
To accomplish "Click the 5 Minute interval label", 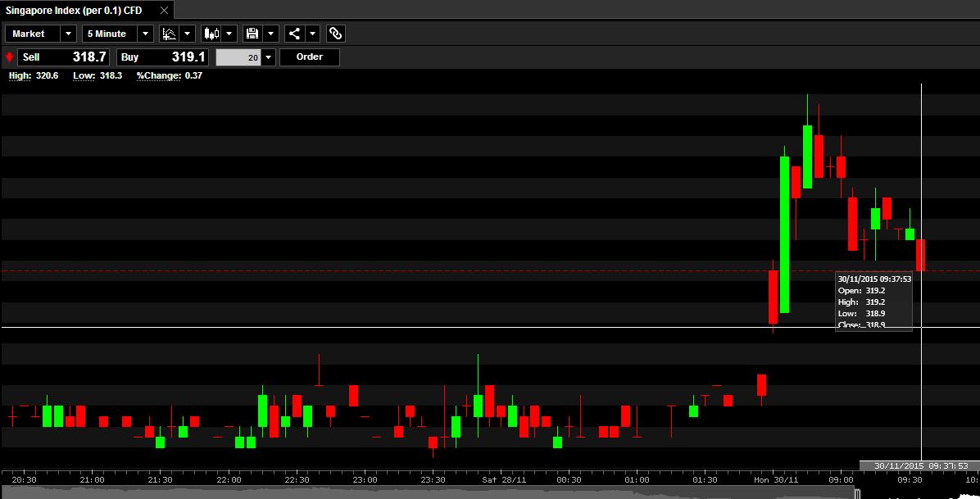I will click(x=110, y=34).
